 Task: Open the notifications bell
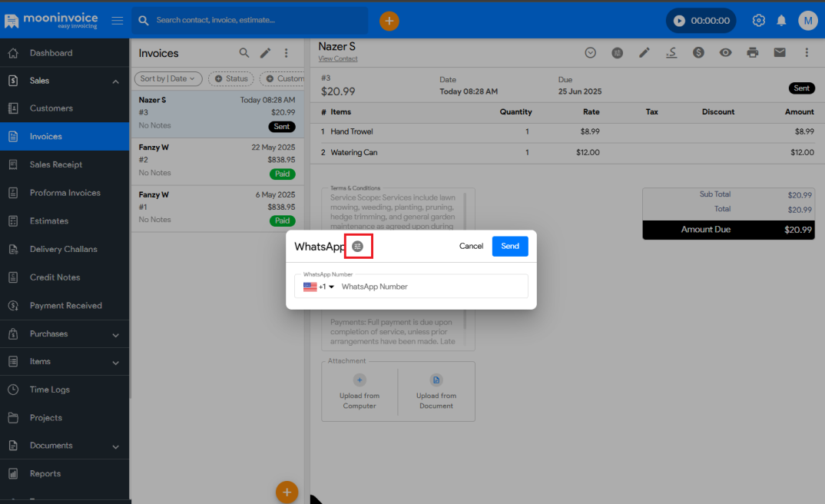(781, 21)
